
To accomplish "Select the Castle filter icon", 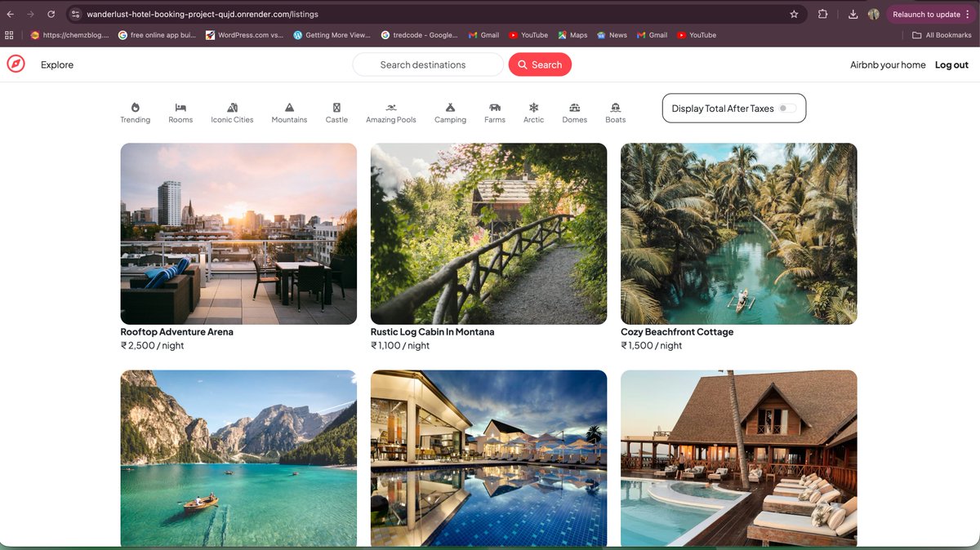I will 336,107.
